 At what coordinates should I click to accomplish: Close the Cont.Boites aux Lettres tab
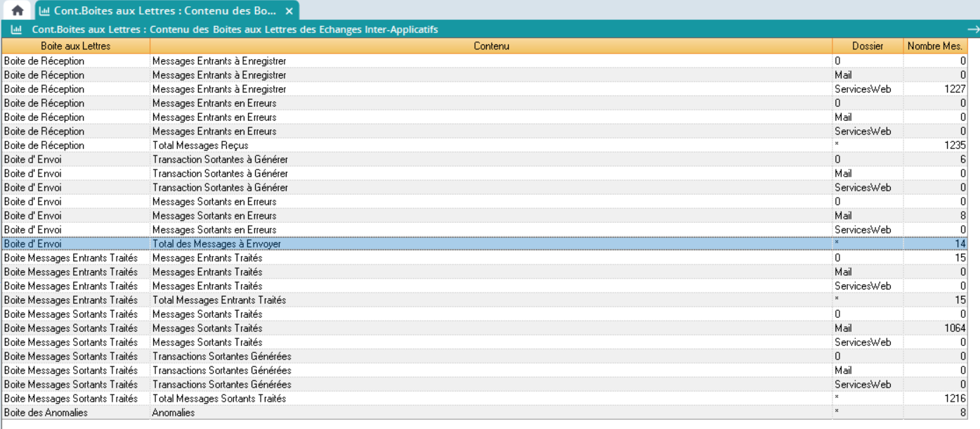tap(289, 11)
